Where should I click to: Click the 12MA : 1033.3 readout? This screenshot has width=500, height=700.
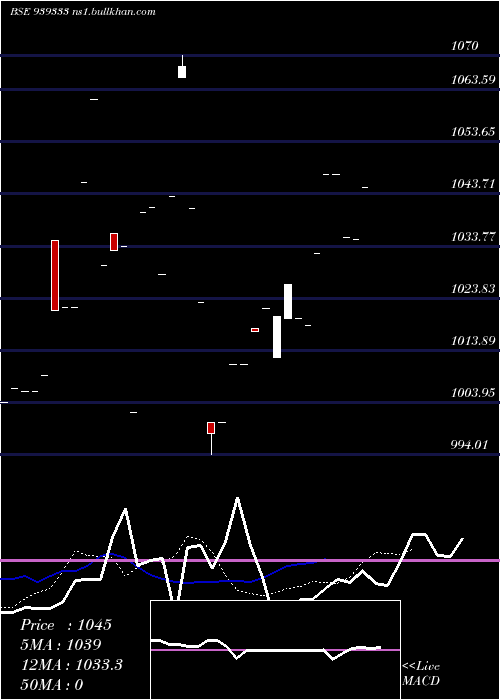click(71, 665)
